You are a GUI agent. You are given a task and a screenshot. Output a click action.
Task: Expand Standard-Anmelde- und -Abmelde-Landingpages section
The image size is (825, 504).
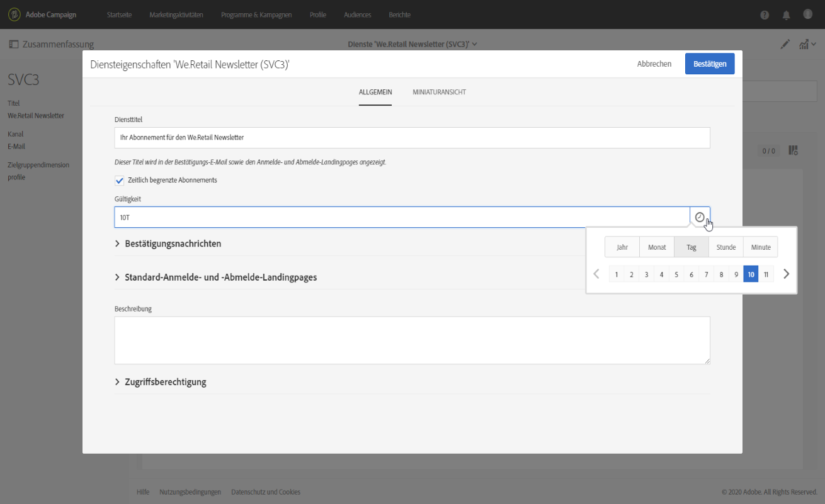coord(215,277)
